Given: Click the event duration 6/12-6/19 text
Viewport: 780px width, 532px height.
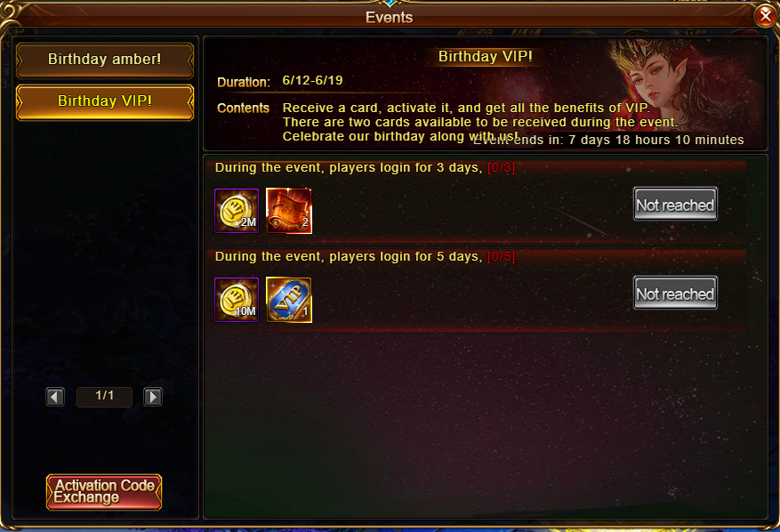Looking at the screenshot, I should click(312, 80).
